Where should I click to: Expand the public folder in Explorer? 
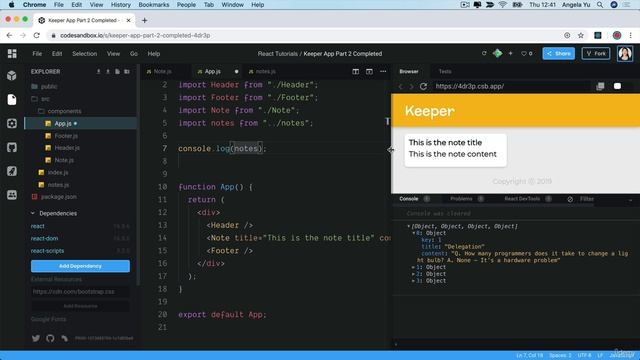[x=44, y=87]
